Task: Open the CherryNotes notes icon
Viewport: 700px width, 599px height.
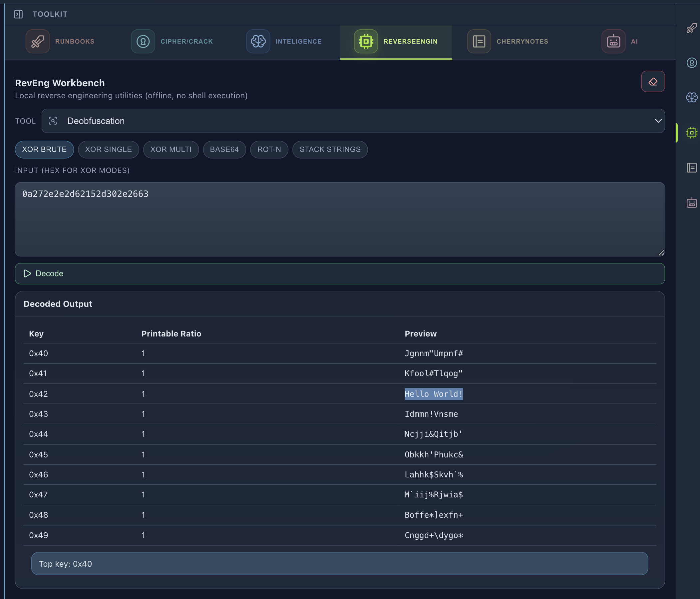Action: click(x=479, y=41)
